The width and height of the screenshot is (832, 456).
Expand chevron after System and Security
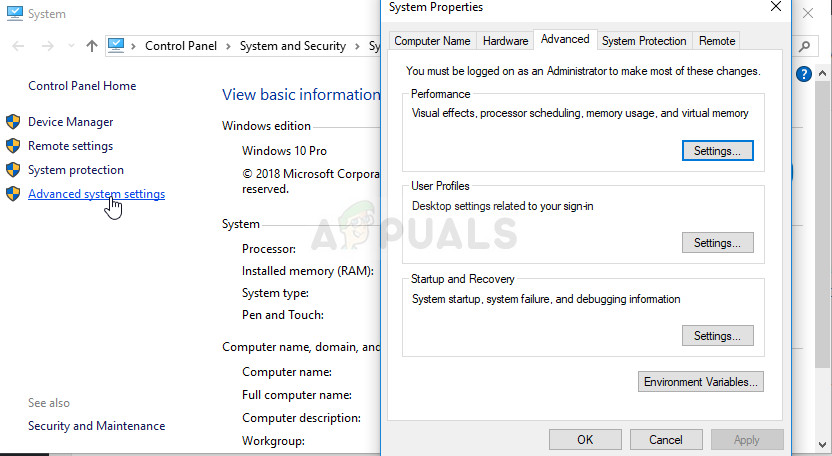tap(358, 46)
